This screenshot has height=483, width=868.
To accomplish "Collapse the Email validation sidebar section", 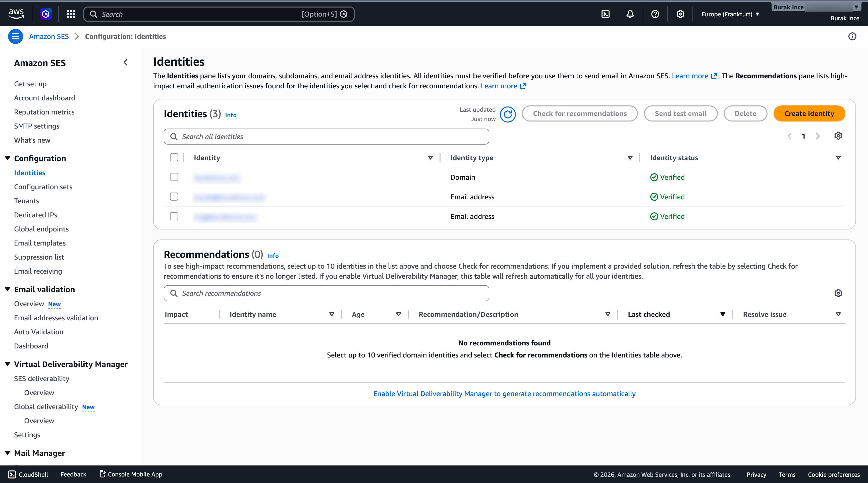I will (x=8, y=289).
